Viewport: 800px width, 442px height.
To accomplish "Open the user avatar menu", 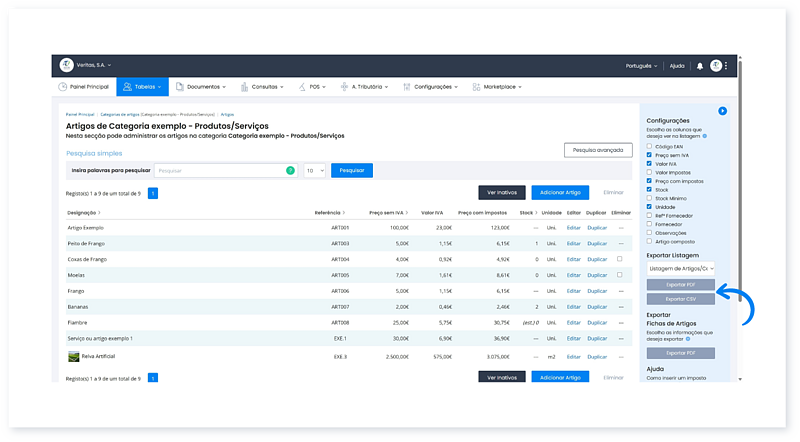I will click(716, 66).
